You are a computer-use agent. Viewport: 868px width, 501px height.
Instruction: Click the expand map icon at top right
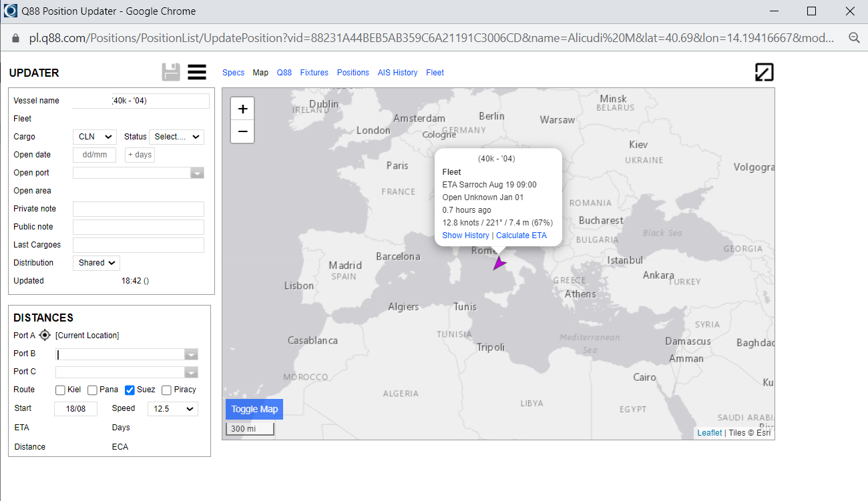[764, 72]
